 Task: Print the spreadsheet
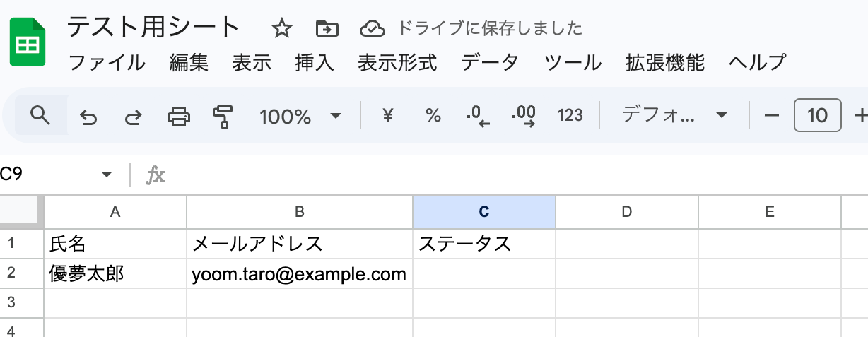click(x=178, y=116)
